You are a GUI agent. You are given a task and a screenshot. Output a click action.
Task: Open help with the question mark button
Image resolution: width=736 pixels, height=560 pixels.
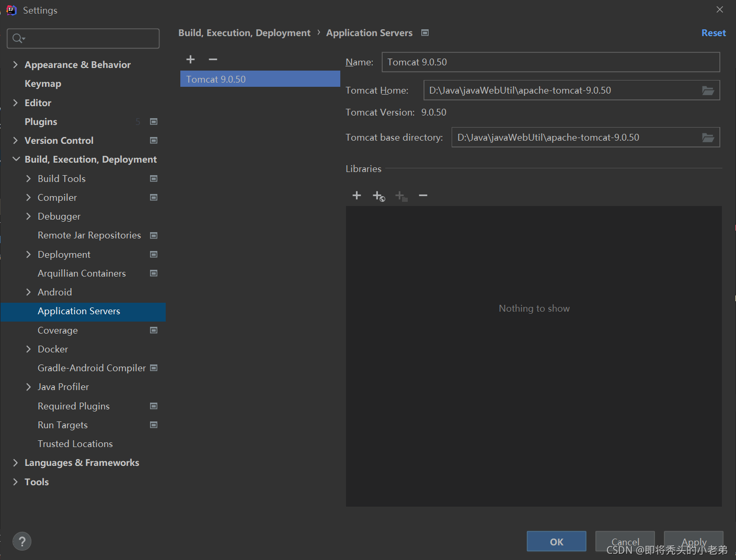tap(22, 542)
